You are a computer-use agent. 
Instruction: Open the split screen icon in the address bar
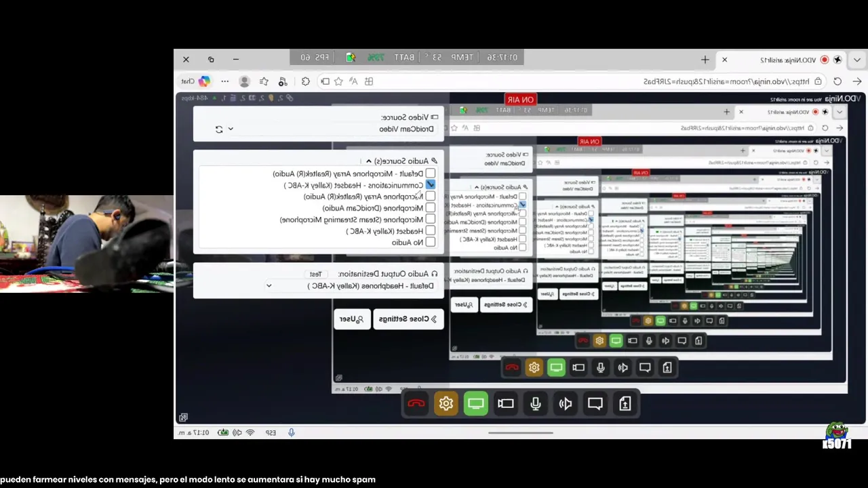[x=325, y=81]
